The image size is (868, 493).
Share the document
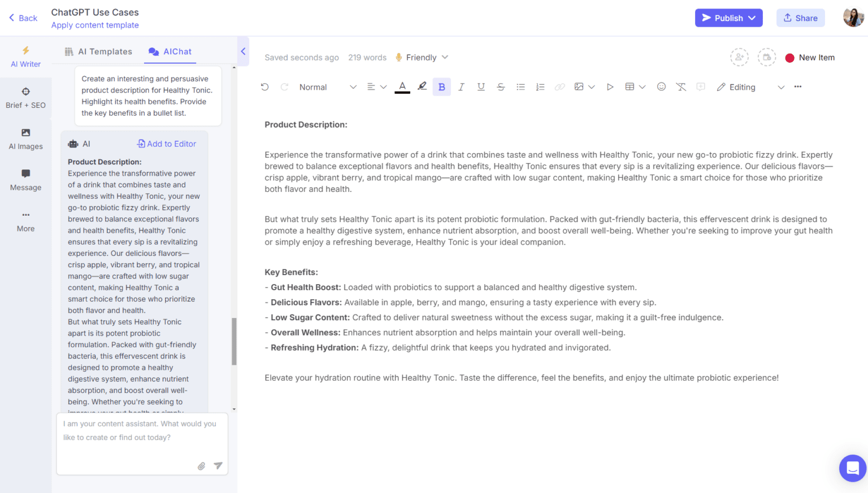pyautogui.click(x=800, y=18)
